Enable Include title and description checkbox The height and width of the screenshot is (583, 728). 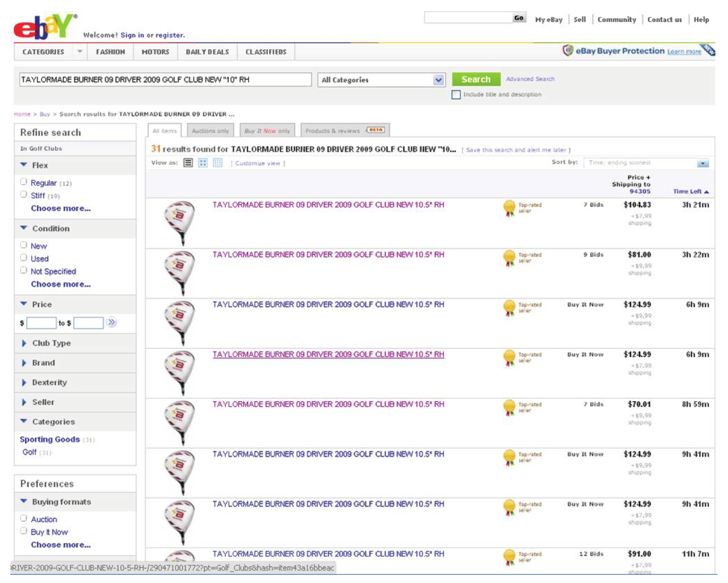click(x=456, y=95)
